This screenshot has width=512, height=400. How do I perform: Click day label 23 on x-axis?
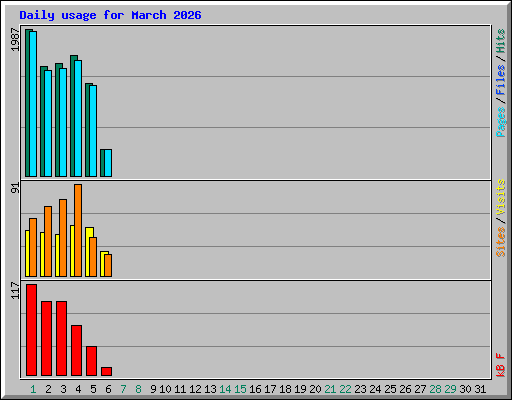[360, 389]
